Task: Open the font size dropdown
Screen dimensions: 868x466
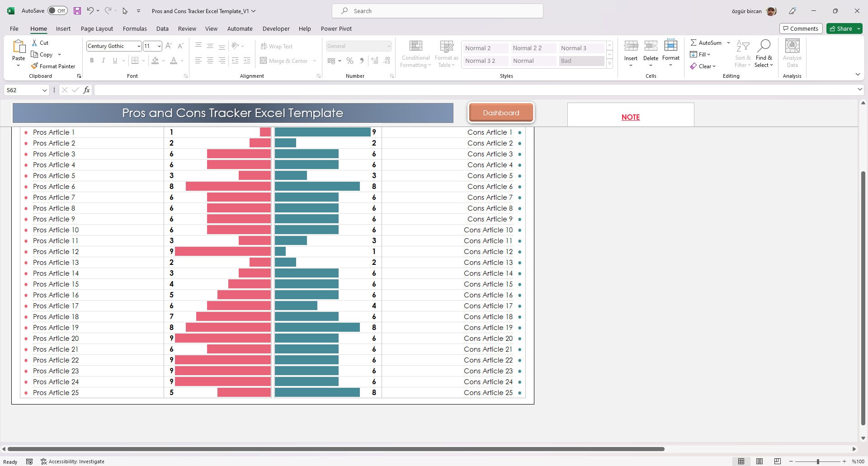Action: (159, 46)
